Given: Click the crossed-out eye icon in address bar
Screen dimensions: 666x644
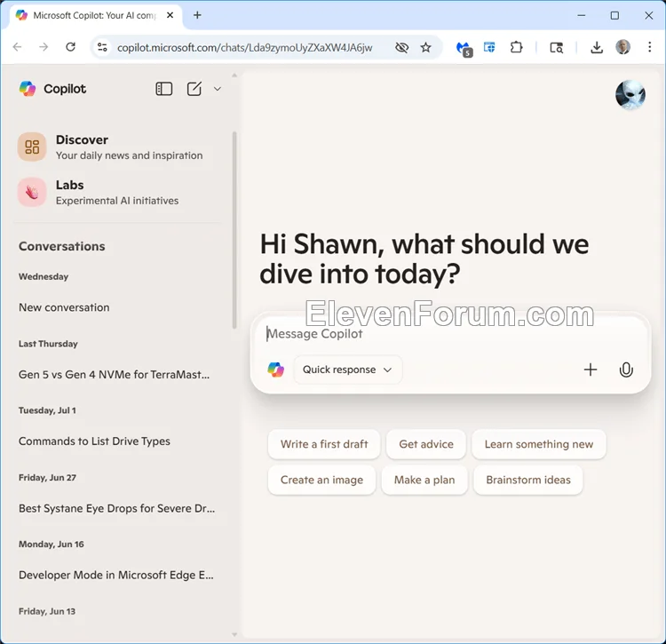Looking at the screenshot, I should (x=401, y=48).
